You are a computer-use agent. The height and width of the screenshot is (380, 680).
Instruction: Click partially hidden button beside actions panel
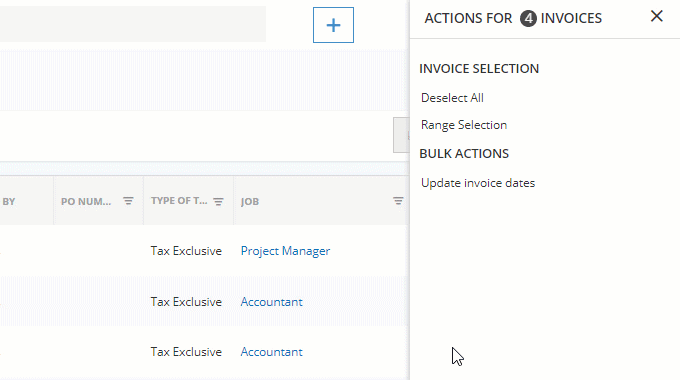401,135
